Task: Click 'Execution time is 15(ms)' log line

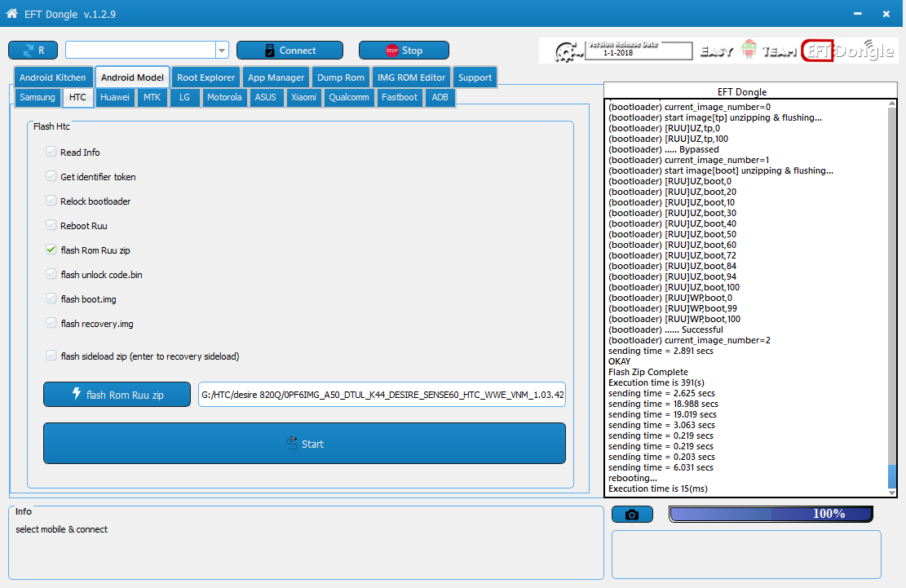Action: [x=658, y=489]
